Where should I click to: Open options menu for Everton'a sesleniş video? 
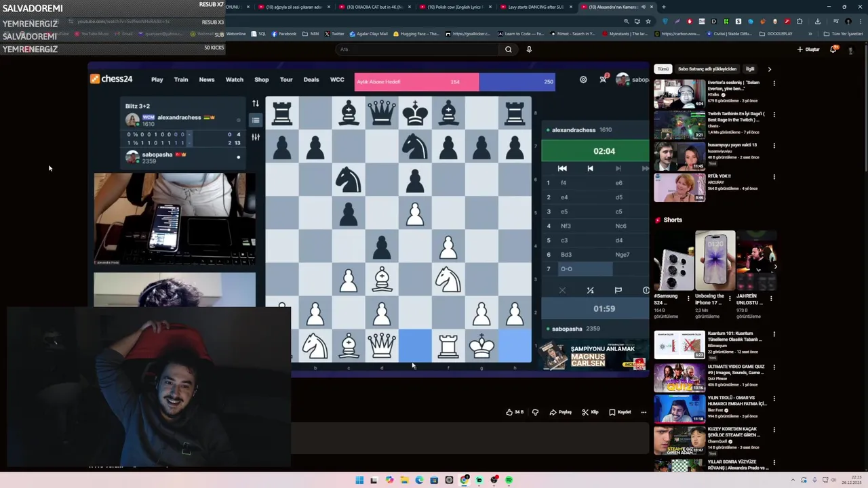[x=774, y=83]
